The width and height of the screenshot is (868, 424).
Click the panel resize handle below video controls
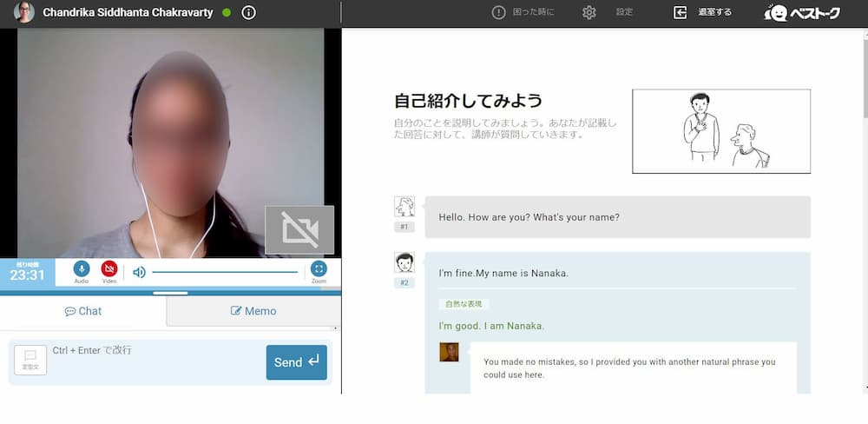click(x=170, y=294)
